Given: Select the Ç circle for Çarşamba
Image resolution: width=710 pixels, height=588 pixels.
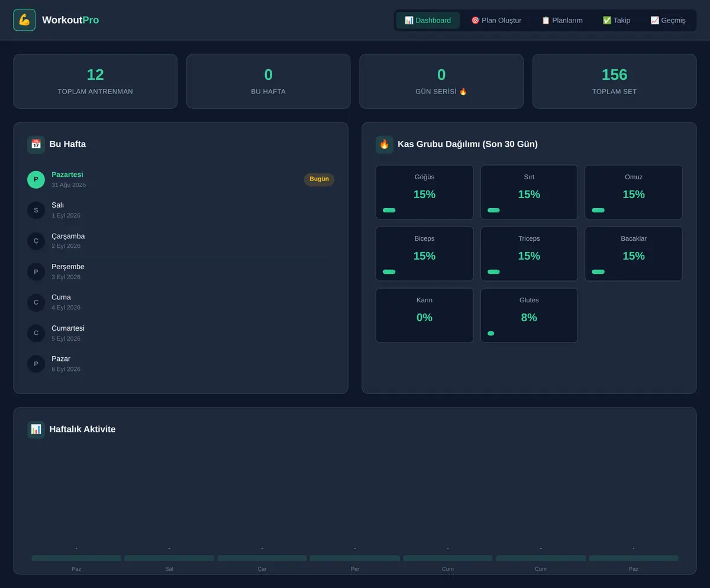Looking at the screenshot, I should [36, 241].
